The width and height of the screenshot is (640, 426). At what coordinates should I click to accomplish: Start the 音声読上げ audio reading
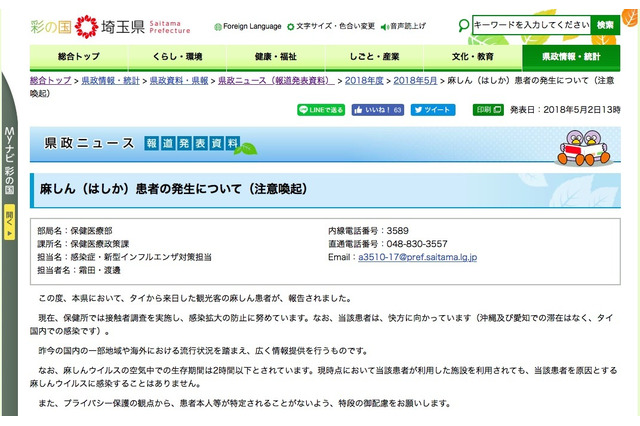point(403,27)
